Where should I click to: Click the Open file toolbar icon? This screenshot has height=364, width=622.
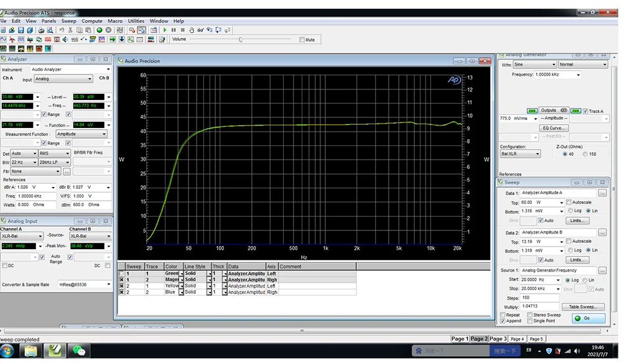click(12, 30)
